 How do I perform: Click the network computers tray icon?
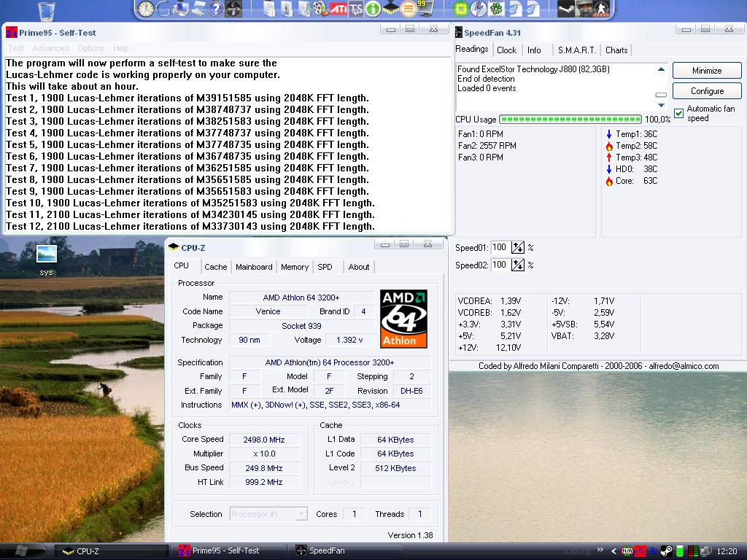[706, 551]
